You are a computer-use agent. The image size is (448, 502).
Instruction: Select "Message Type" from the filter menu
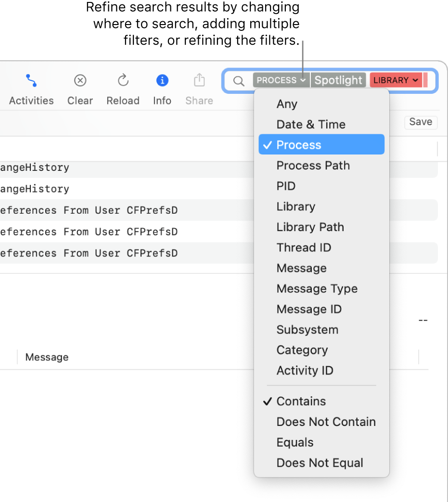click(x=317, y=289)
